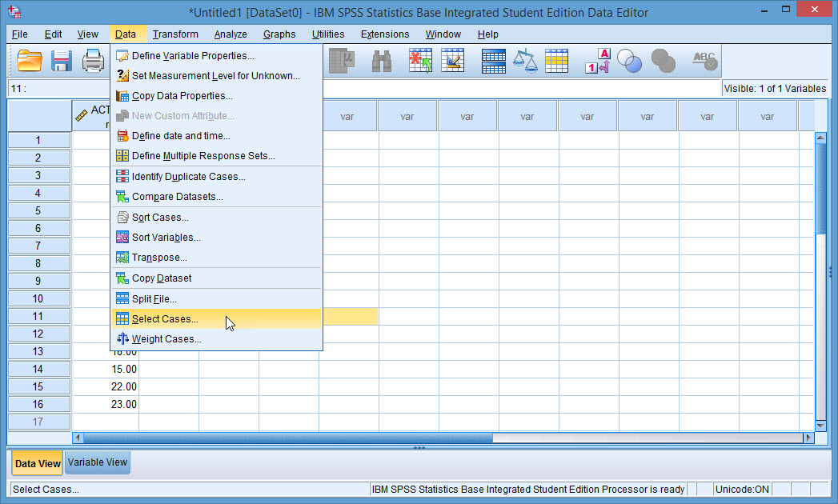Choose Identify Duplicate Cases entry
This screenshot has width=838, height=504.
tap(216, 176)
